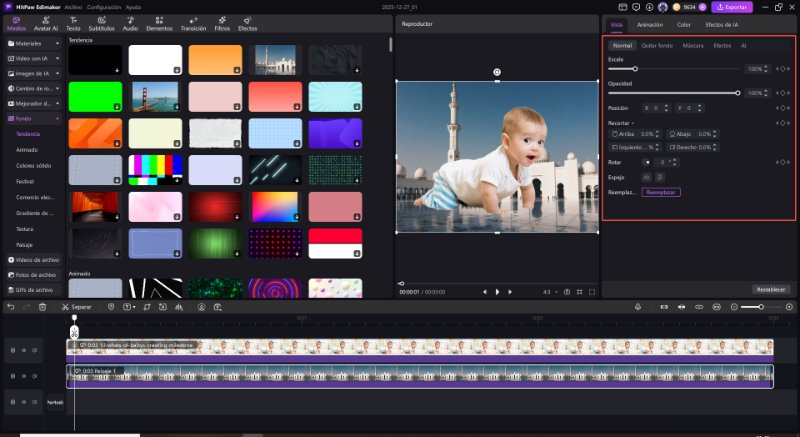Take a snapshot of the preview frame
This screenshot has height=437, width=800.
click(x=567, y=292)
